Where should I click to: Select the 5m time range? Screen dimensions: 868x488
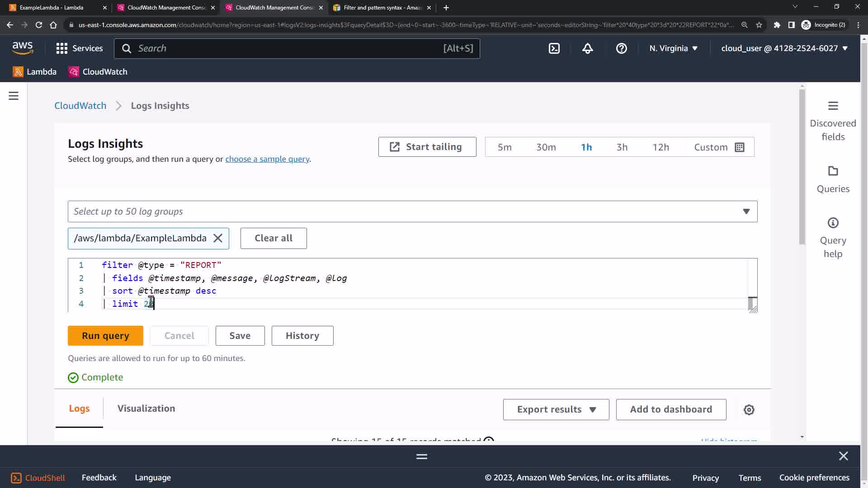click(x=505, y=147)
